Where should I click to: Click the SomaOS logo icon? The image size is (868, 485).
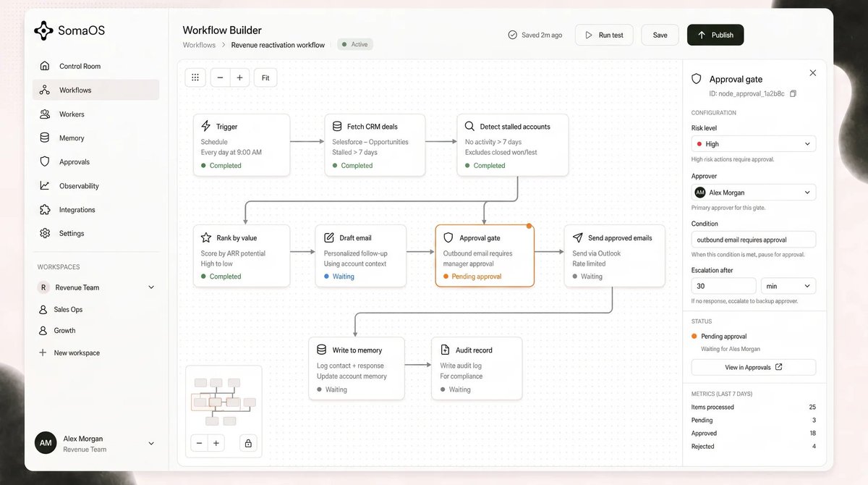pos(44,30)
